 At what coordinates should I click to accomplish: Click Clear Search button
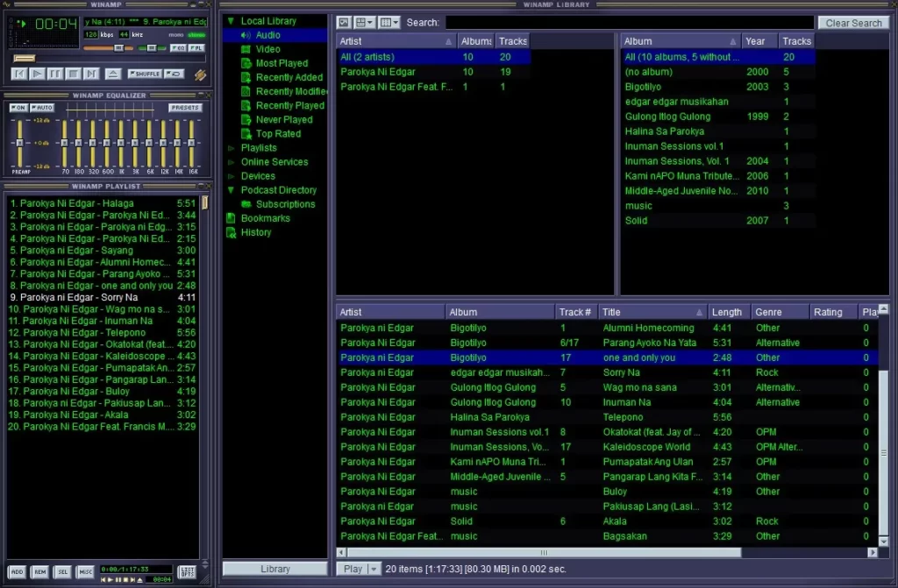point(853,23)
